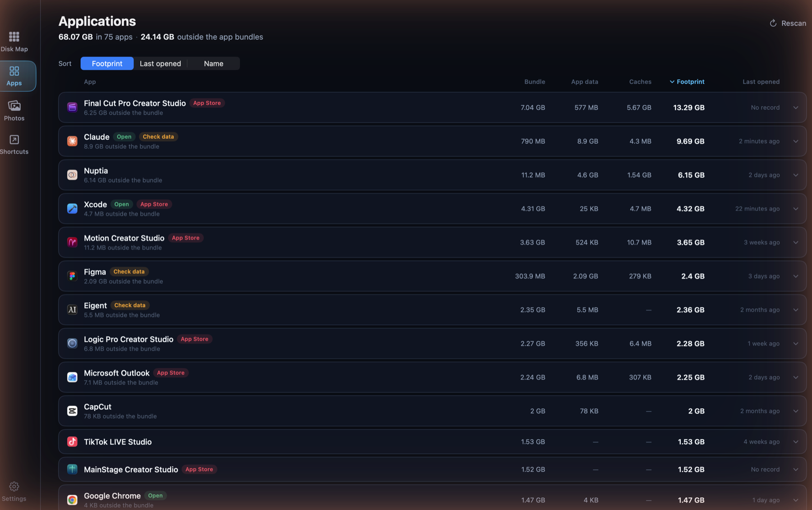
Task: Click the Caches column header
Action: [x=640, y=82]
